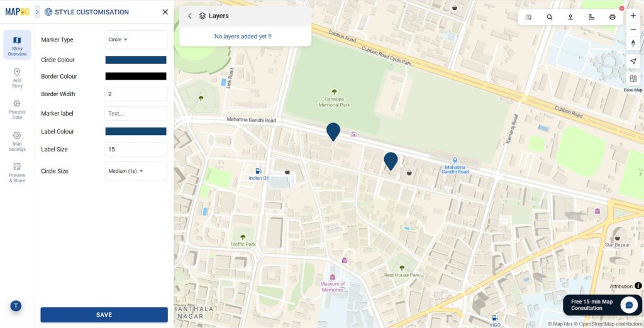644x328 pixels.
Task: Activate the measurement ruler tool
Action: (591, 17)
